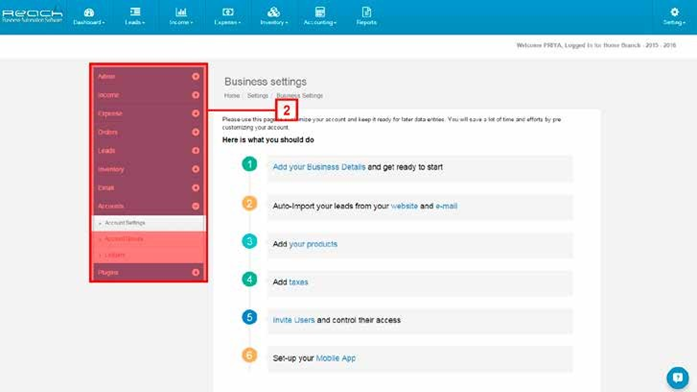Image resolution: width=697 pixels, height=392 pixels.
Task: Open the Accounting calculator icon menu
Action: 320,12
